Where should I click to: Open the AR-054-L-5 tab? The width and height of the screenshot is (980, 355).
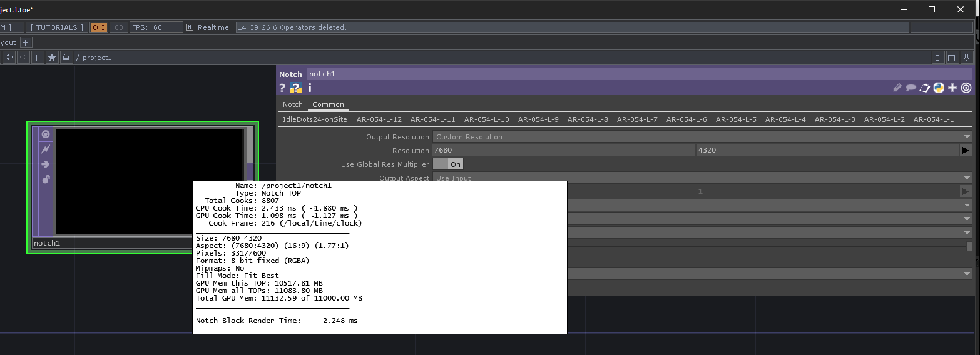click(x=736, y=119)
